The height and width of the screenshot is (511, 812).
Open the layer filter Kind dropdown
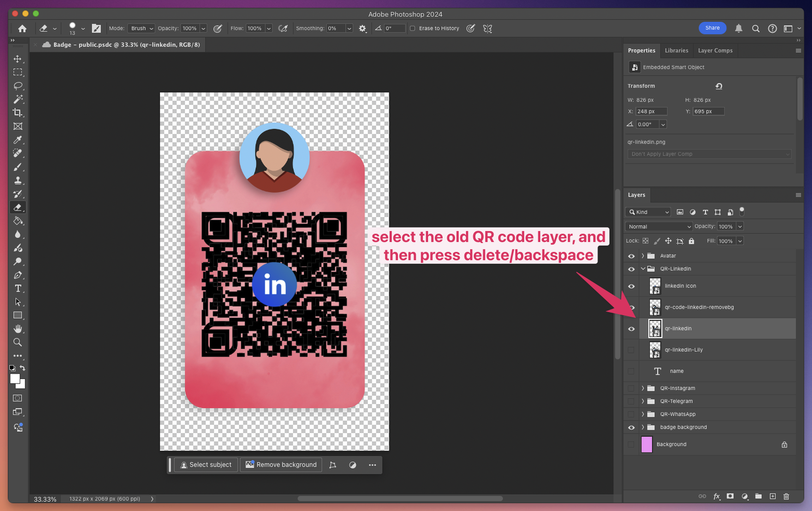(649, 212)
